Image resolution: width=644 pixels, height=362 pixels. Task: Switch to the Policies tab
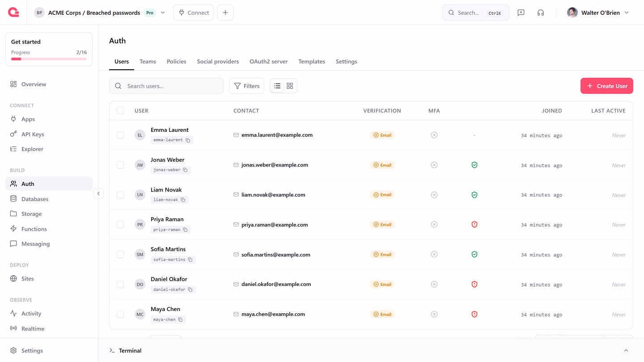click(177, 62)
